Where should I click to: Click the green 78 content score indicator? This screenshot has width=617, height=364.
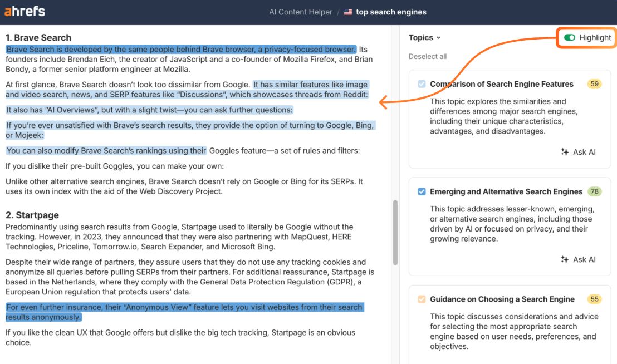(593, 191)
